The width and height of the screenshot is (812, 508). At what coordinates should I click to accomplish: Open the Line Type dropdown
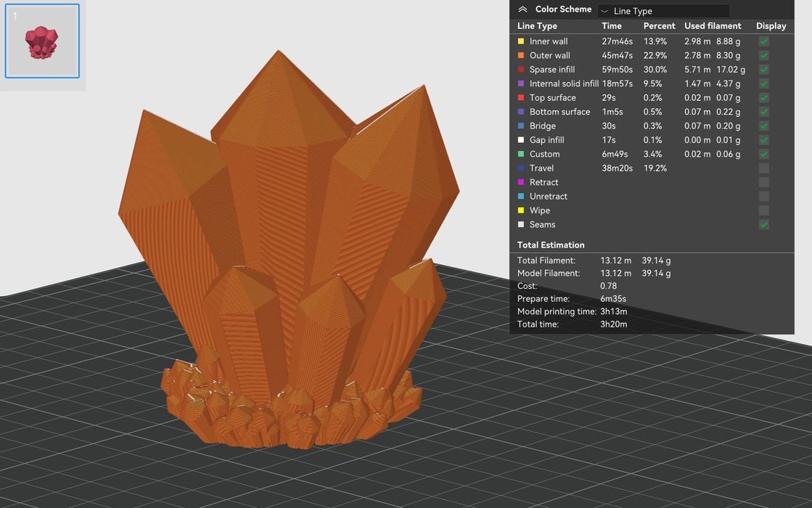point(663,10)
